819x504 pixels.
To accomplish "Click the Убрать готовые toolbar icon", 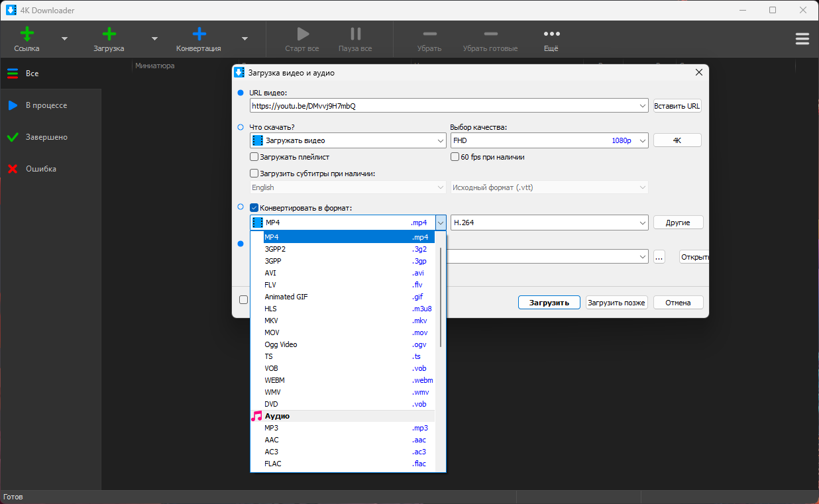I will [x=490, y=34].
